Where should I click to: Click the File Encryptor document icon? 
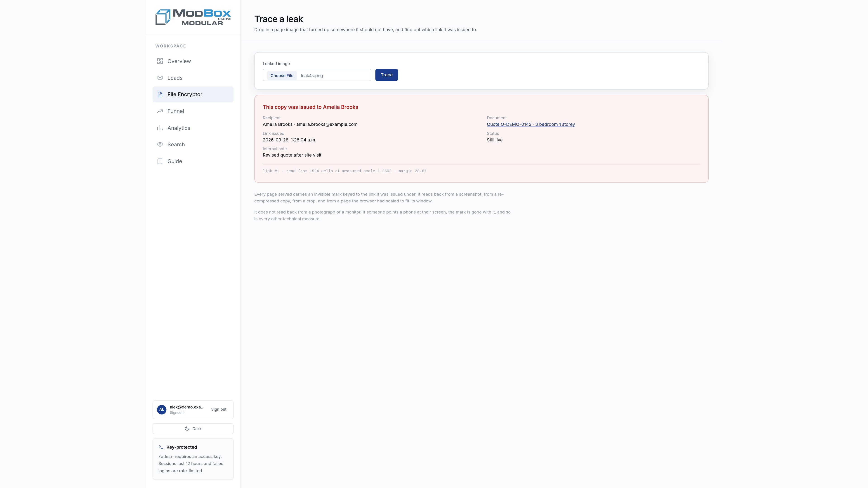[160, 95]
